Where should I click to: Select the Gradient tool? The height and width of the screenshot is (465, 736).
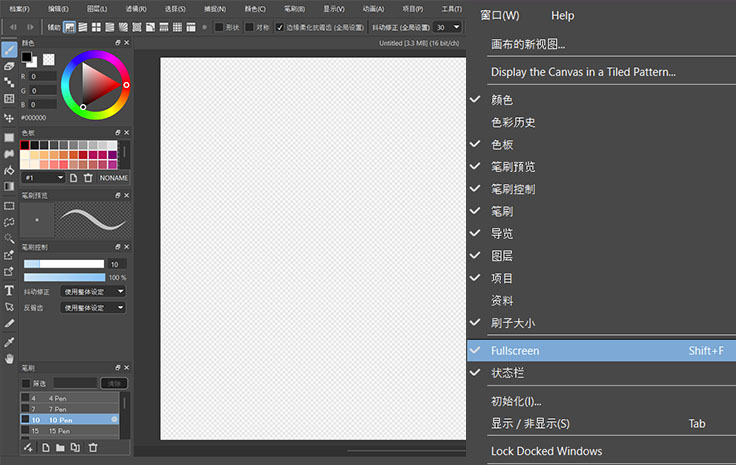pyautogui.click(x=9, y=187)
